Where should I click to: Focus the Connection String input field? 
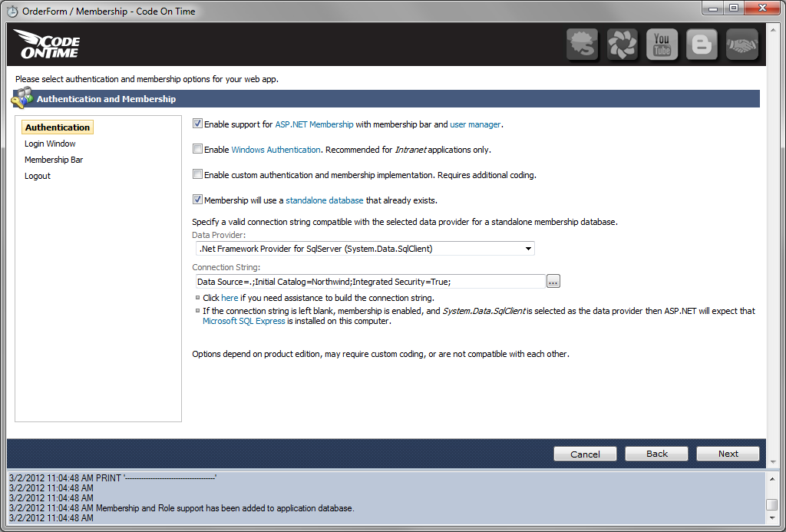pyautogui.click(x=370, y=281)
